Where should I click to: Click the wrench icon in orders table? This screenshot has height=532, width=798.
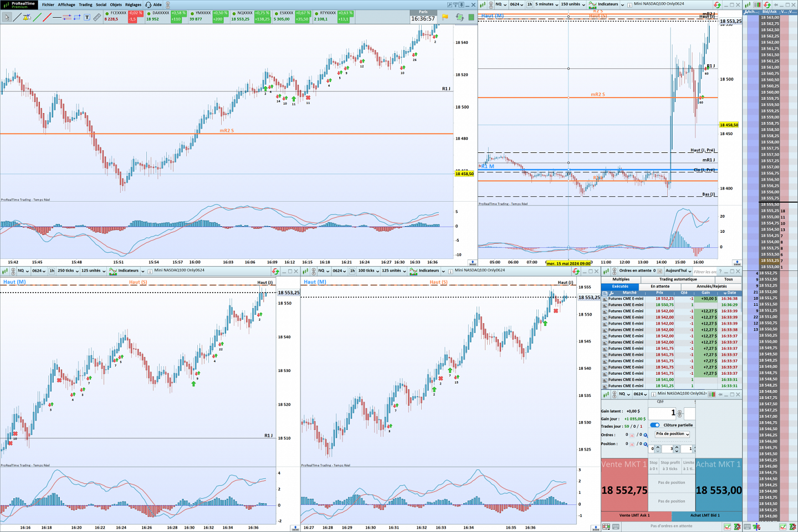611,293
